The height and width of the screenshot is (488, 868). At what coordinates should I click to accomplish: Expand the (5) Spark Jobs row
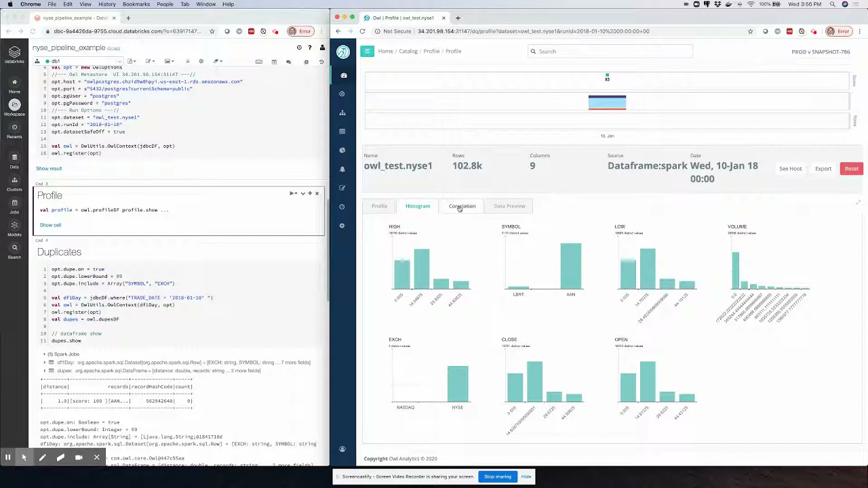coord(63,354)
